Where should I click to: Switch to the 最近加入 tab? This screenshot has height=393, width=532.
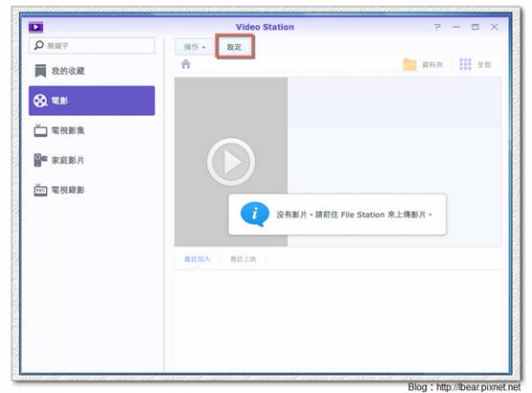[x=197, y=259]
